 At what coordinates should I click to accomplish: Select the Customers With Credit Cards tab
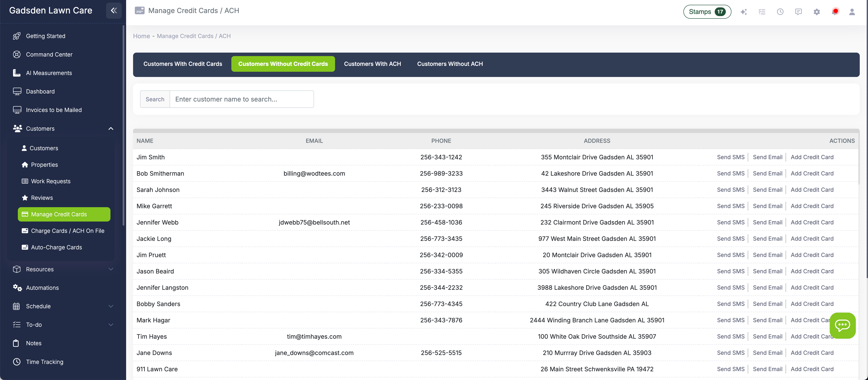pos(183,64)
